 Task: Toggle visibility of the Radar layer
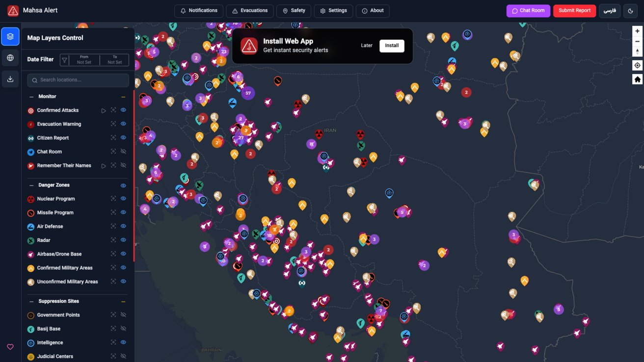(123, 240)
